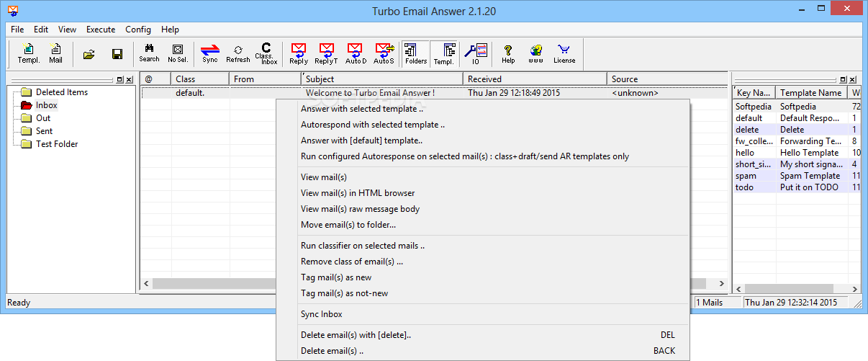Sort mails by Subject column header
The height and width of the screenshot is (361, 868).
(x=382, y=79)
